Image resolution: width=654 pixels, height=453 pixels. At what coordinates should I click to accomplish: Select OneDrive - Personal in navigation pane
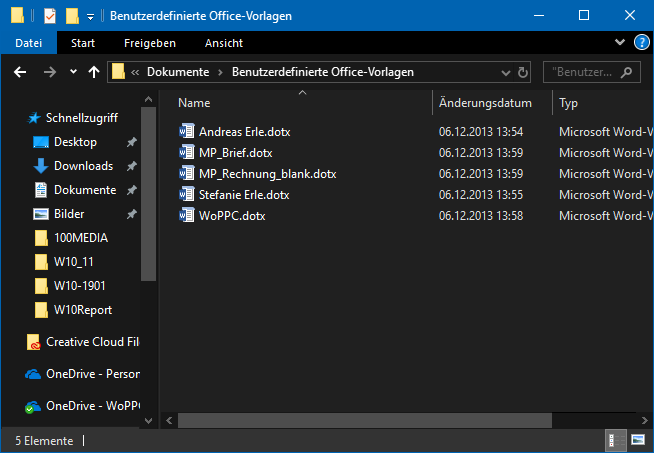click(93, 374)
